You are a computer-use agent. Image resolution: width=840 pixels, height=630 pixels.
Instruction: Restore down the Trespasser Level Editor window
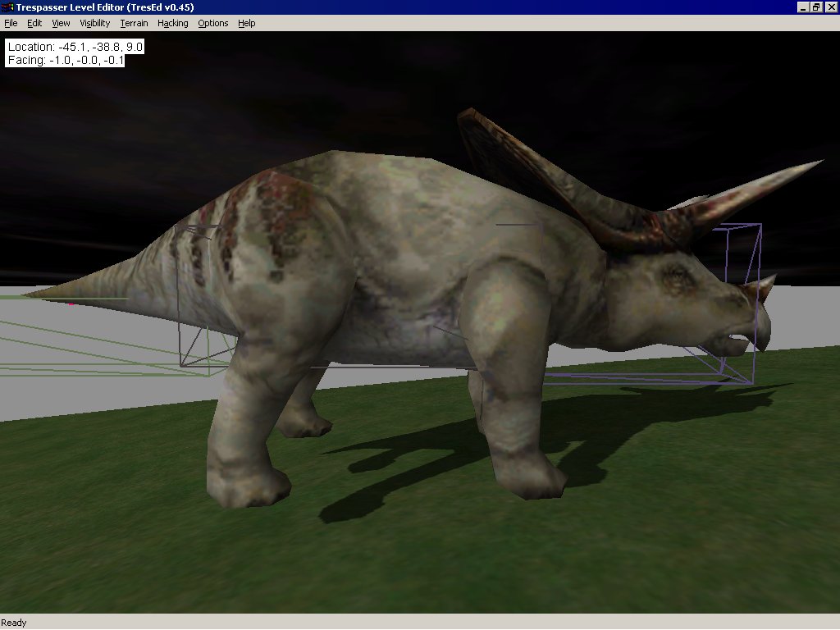click(816, 7)
